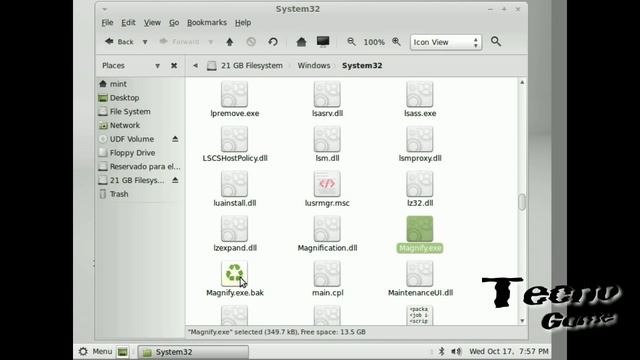Go back with the Back button
Screen dimensions: 640x360
(119, 42)
